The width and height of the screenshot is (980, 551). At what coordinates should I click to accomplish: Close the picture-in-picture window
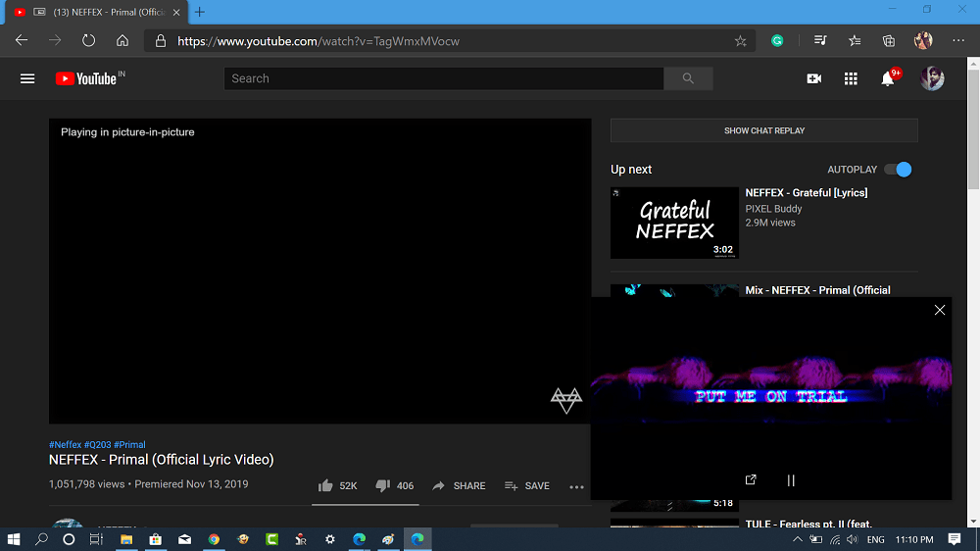940,310
